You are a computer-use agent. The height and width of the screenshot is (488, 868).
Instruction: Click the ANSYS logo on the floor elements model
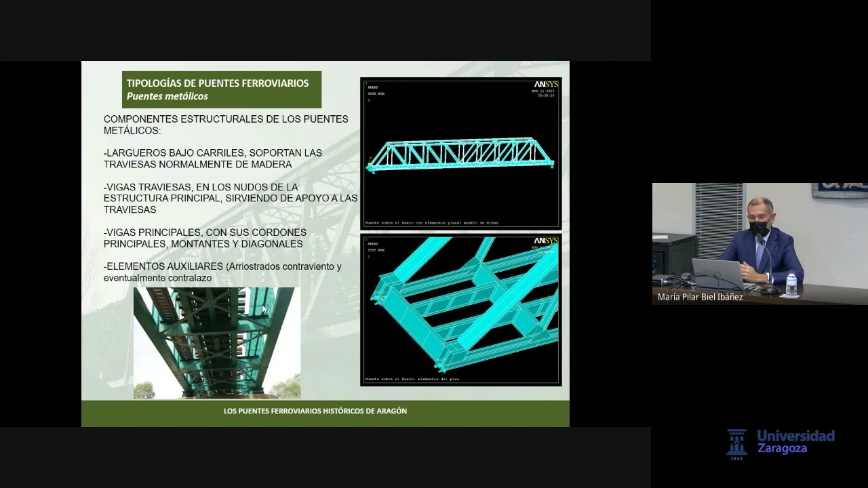point(546,241)
